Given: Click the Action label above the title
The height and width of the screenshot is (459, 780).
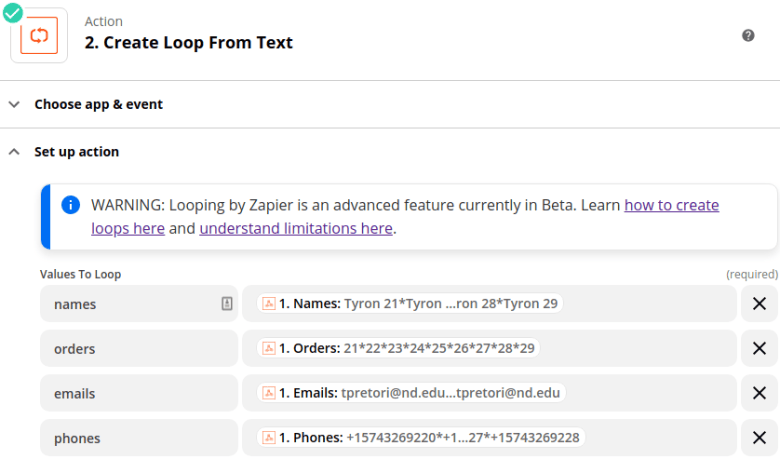Looking at the screenshot, I should [x=103, y=21].
